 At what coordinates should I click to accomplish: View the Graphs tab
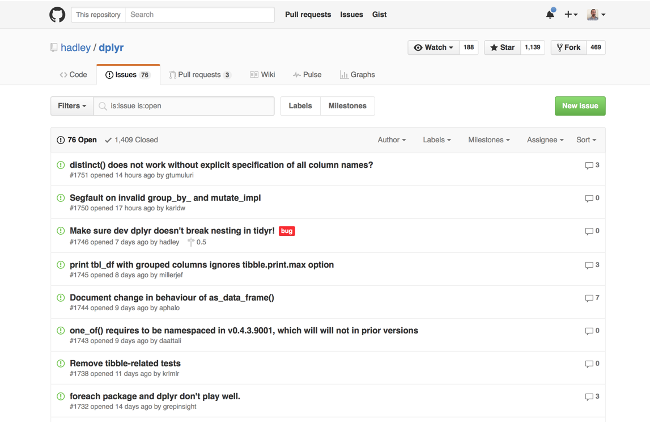pos(357,75)
